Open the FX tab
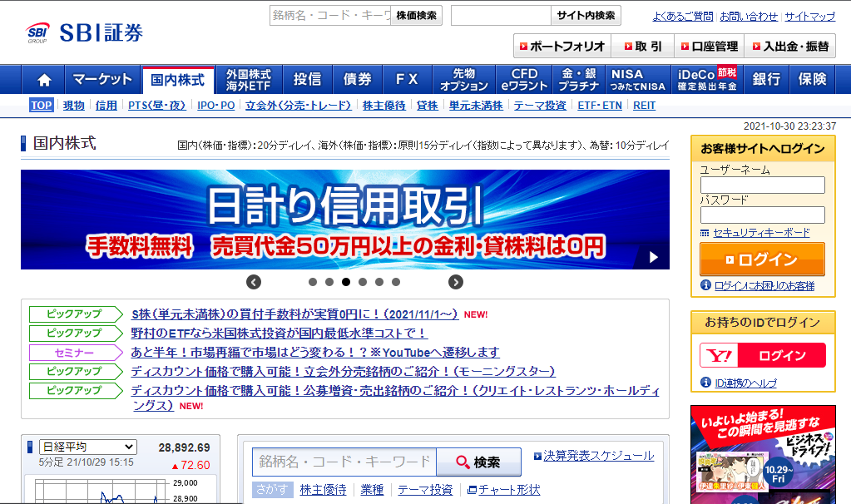 click(x=407, y=80)
